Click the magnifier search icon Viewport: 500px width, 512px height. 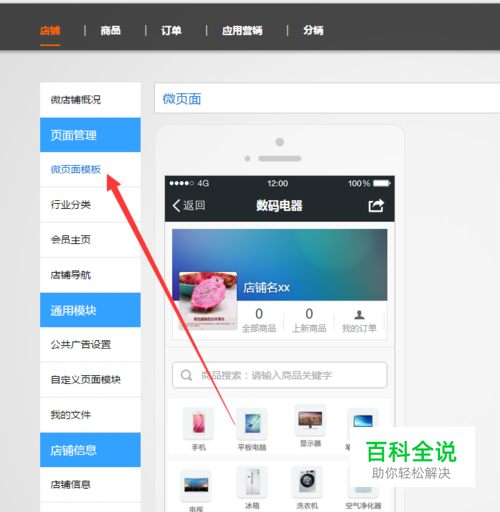pyautogui.click(x=186, y=375)
